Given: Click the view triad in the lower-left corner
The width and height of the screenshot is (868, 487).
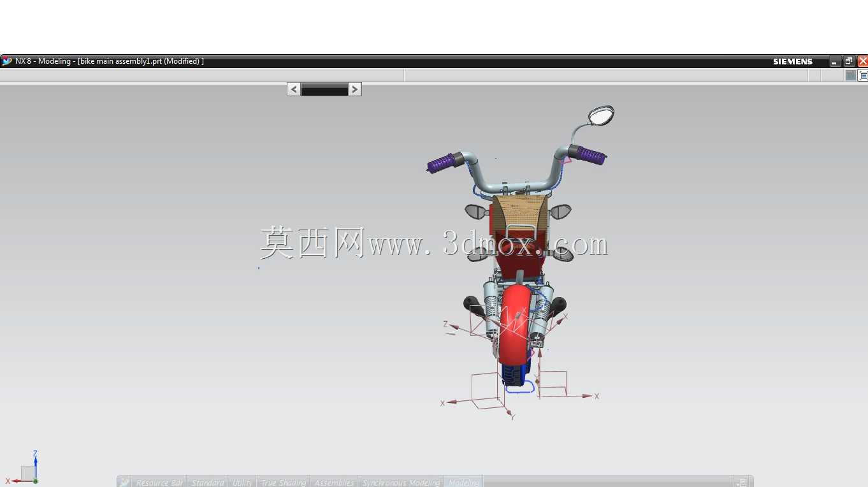Looking at the screenshot, I should [24, 469].
